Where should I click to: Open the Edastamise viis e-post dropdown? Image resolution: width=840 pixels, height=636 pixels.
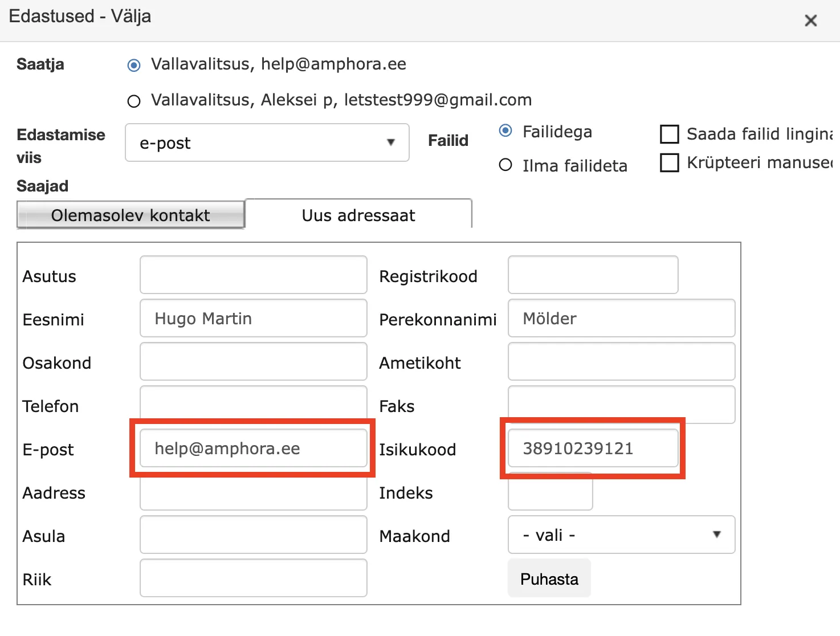(x=267, y=142)
